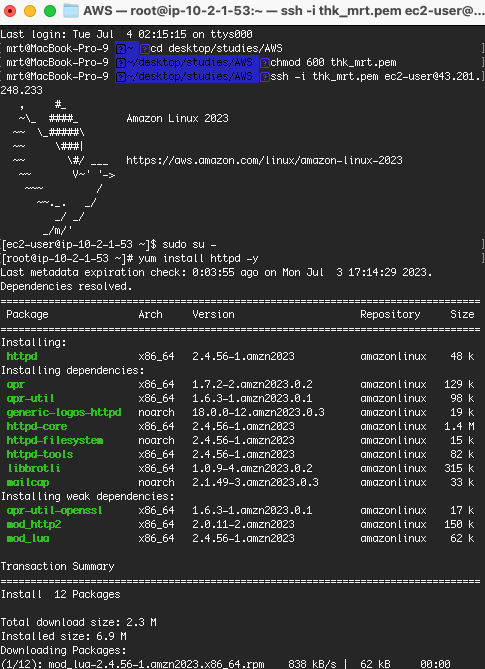Click the 'mod_http2' package name
Viewport: 485px width, 669px height.
point(34,524)
